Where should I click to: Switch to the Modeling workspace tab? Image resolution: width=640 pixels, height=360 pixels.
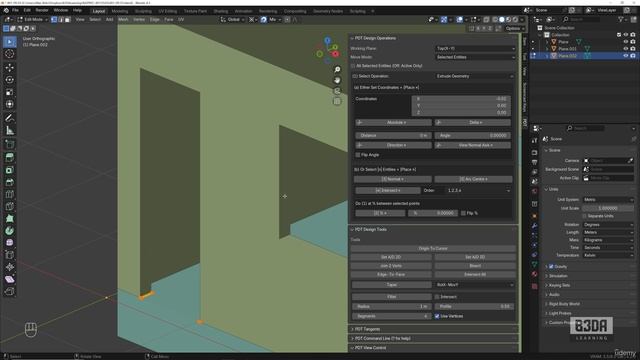click(x=120, y=11)
